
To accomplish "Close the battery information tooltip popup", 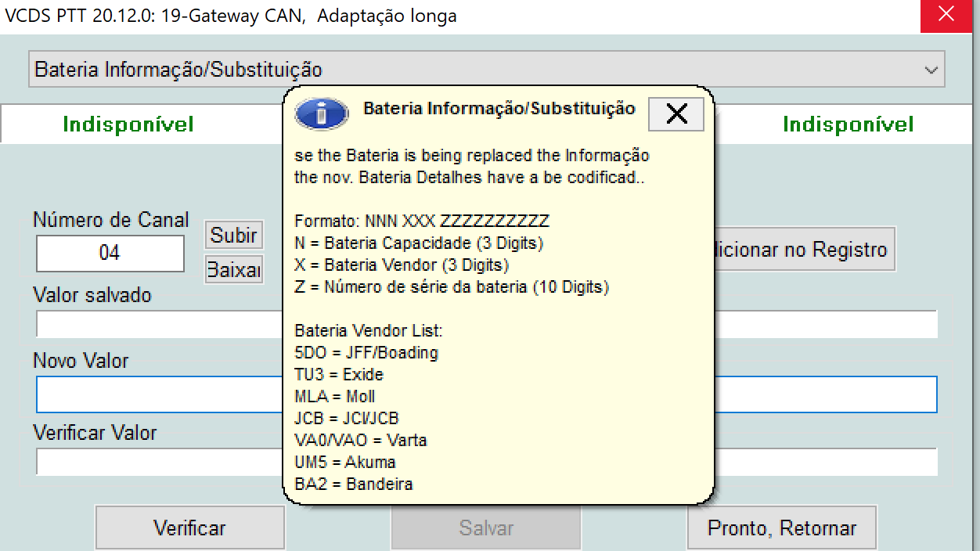I will [676, 114].
